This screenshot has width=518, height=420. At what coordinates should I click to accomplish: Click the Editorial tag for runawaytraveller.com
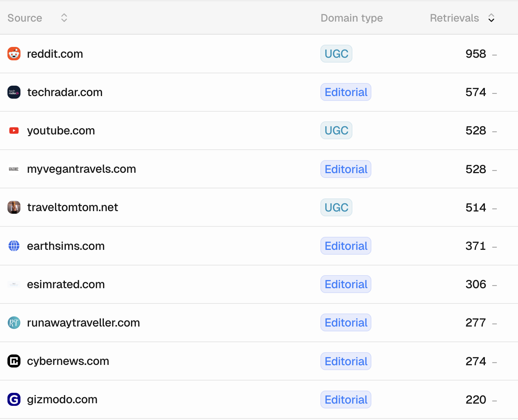pyautogui.click(x=346, y=322)
